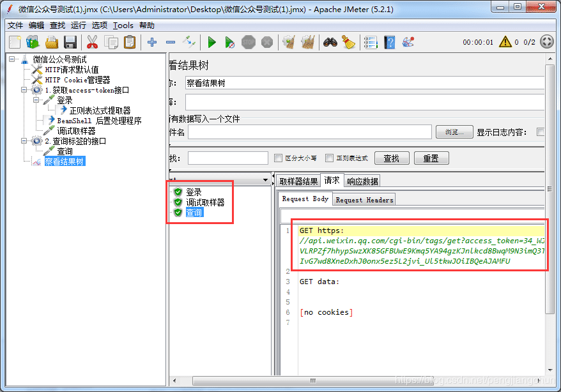The height and width of the screenshot is (392, 561).
Task: Select 调试取样器 in the test plan tree
Action: click(76, 131)
